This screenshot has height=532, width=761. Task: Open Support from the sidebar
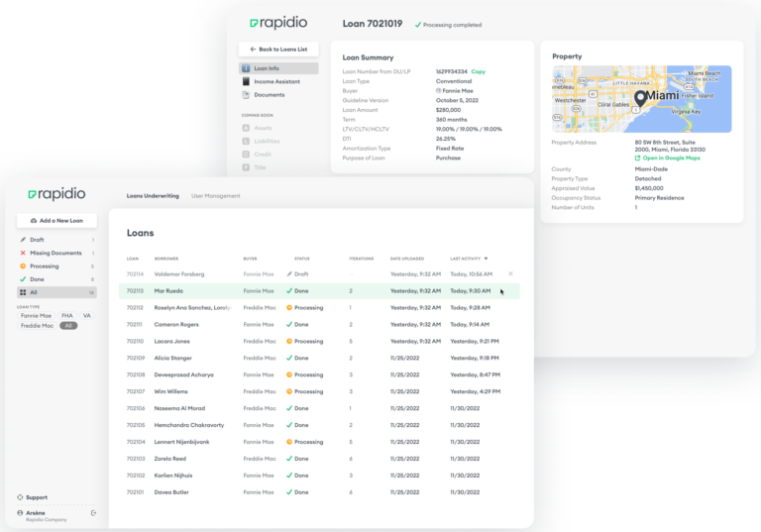[x=33, y=497]
